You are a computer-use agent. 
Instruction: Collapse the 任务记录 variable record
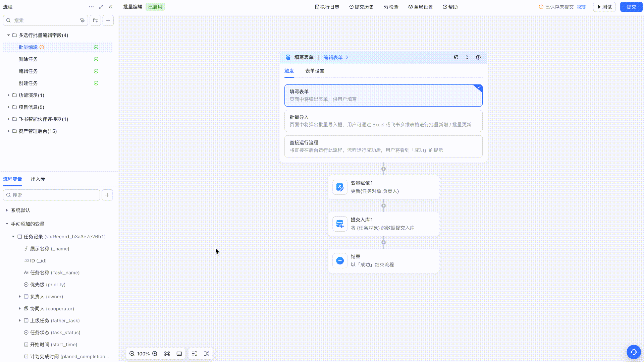[13, 237]
